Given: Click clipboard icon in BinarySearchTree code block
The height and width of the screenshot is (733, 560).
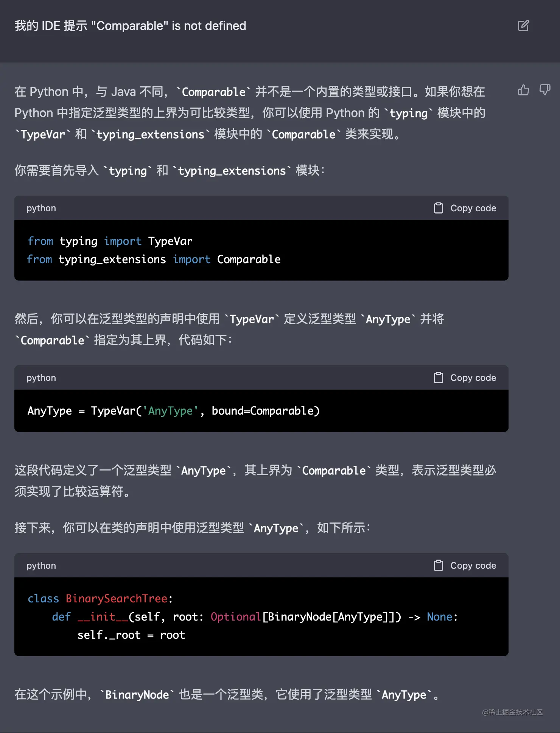Looking at the screenshot, I should pyautogui.click(x=438, y=565).
